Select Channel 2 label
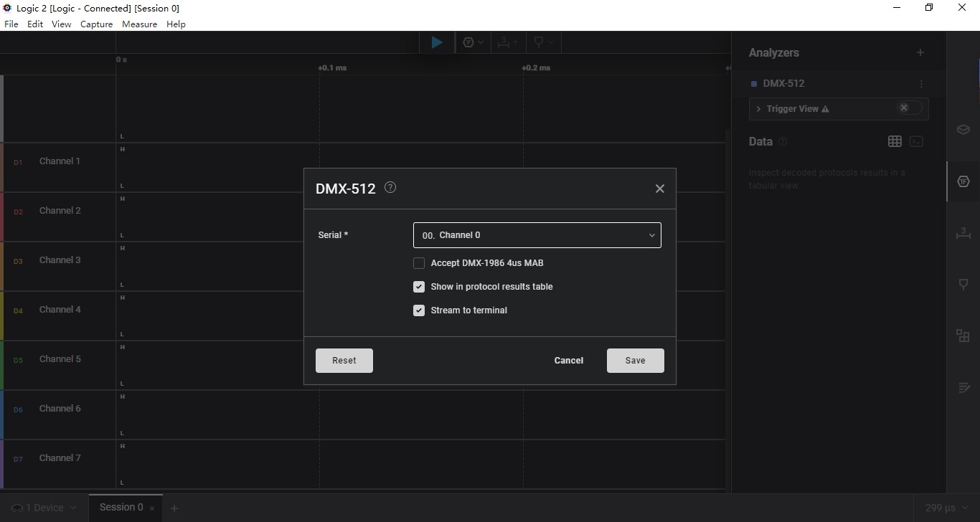The height and width of the screenshot is (522, 980). 60,211
